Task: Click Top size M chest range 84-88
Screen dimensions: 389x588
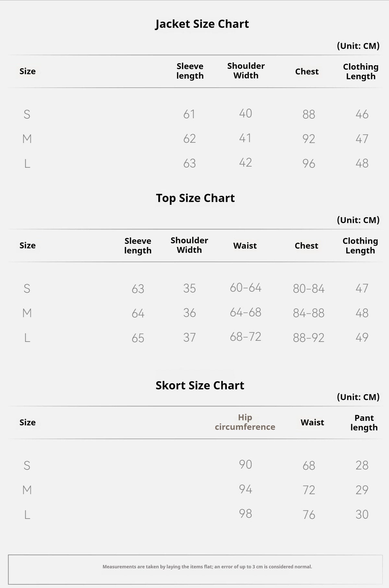Action: 309,313
